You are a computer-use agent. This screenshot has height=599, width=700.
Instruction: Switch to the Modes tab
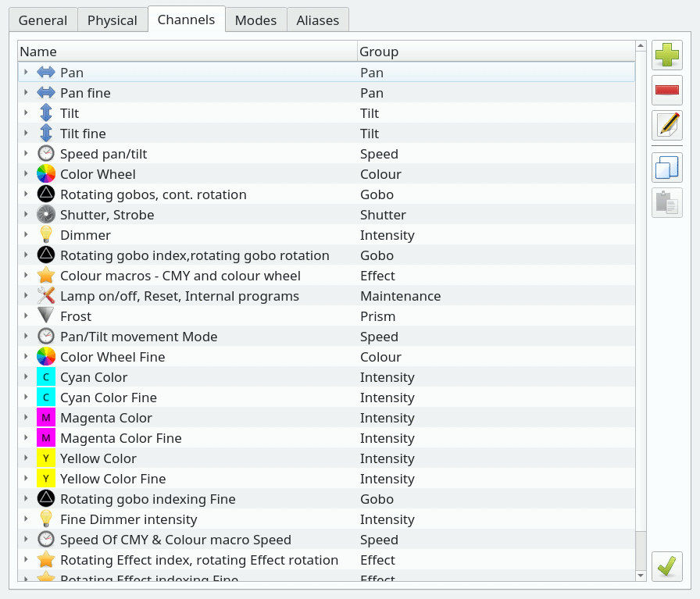(x=255, y=20)
